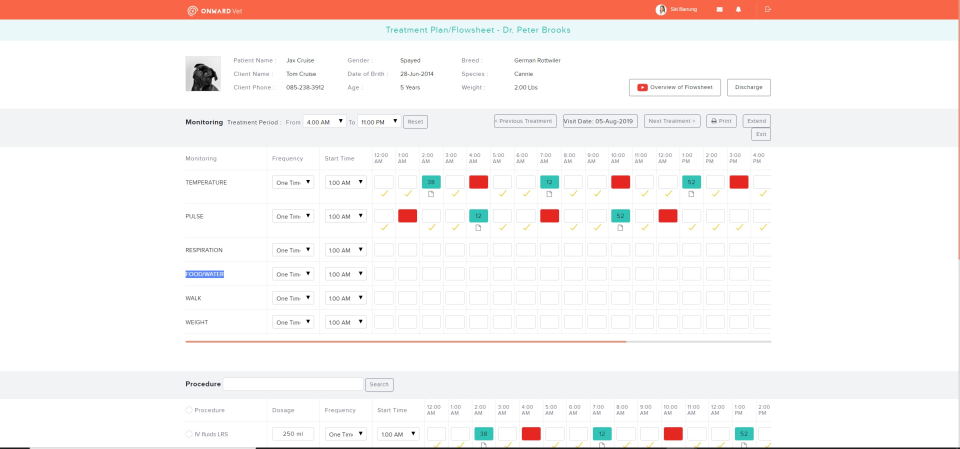Click the logout icon in top bar

pos(768,9)
